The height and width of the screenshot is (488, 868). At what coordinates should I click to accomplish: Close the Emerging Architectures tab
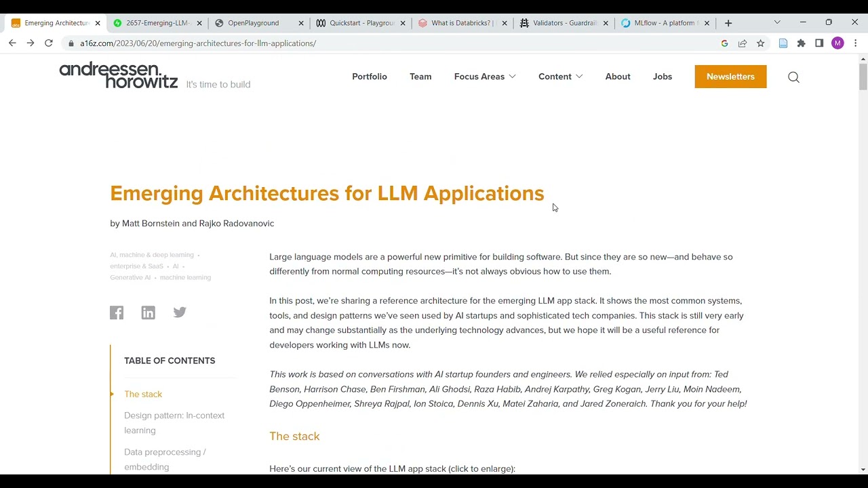tap(98, 23)
